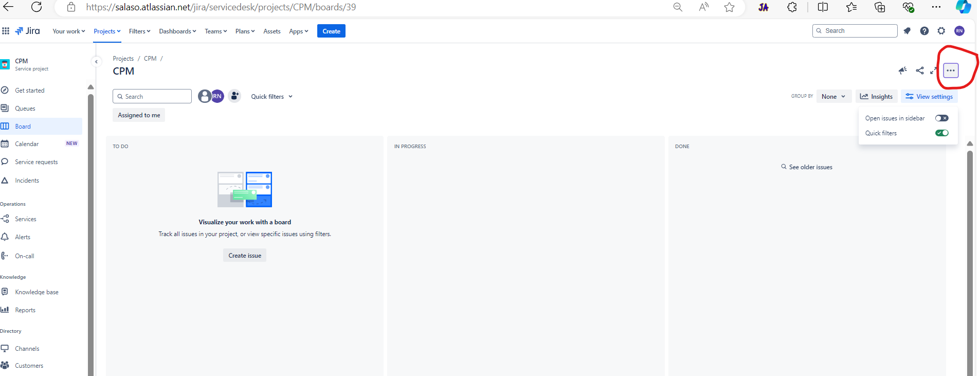Focus the top Jira Search box
Viewport: 980px width, 376px height.
(855, 31)
